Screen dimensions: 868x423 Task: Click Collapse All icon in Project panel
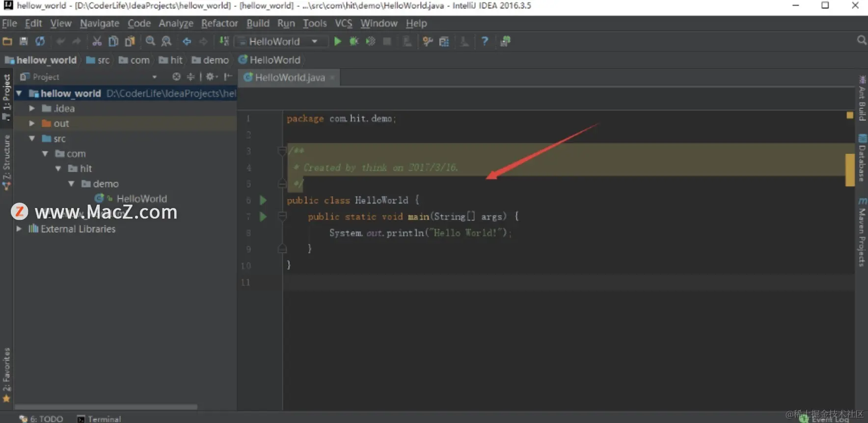point(191,77)
